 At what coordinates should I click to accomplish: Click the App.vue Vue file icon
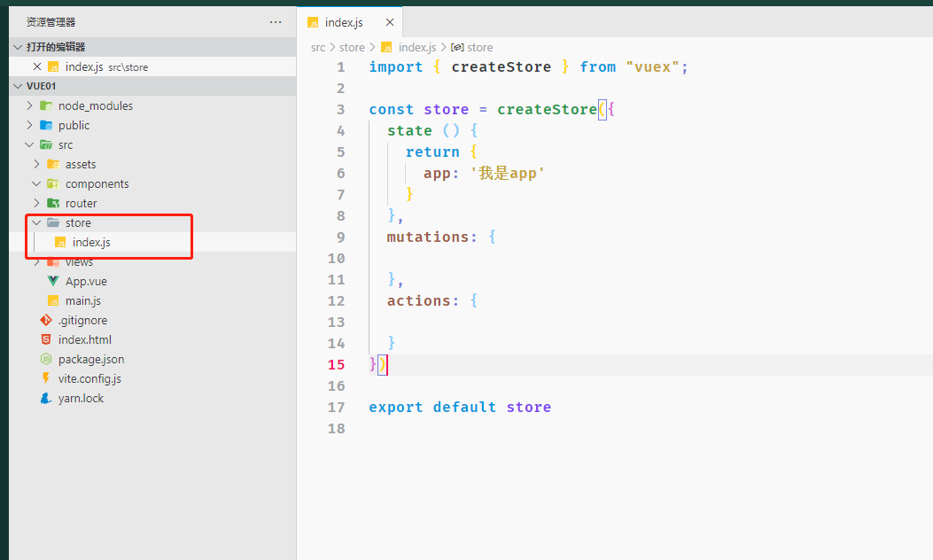[53, 282]
